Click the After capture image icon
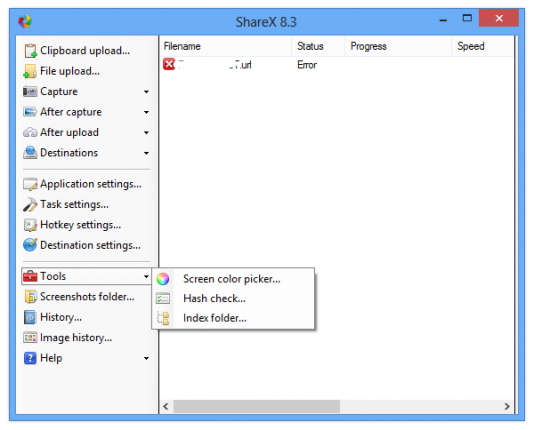The image size is (550, 430). (x=30, y=112)
